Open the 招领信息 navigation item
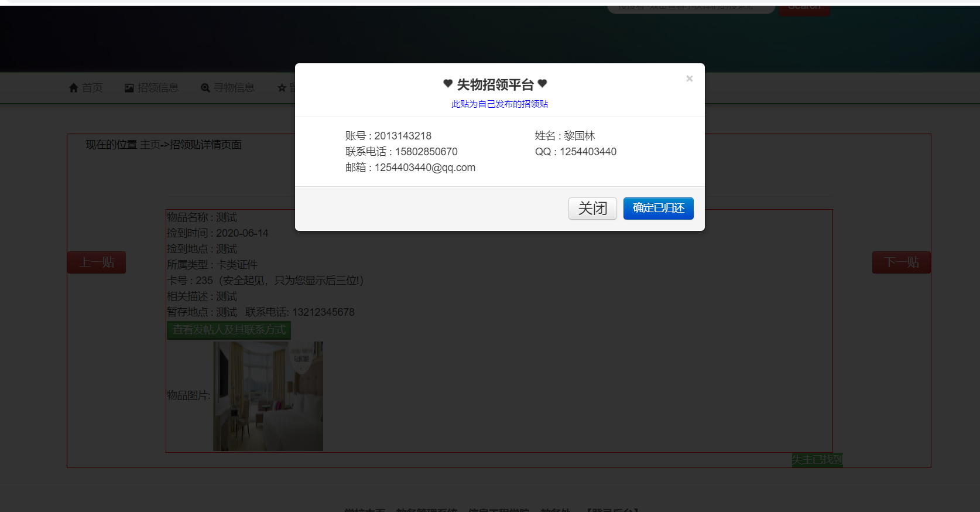 click(158, 88)
